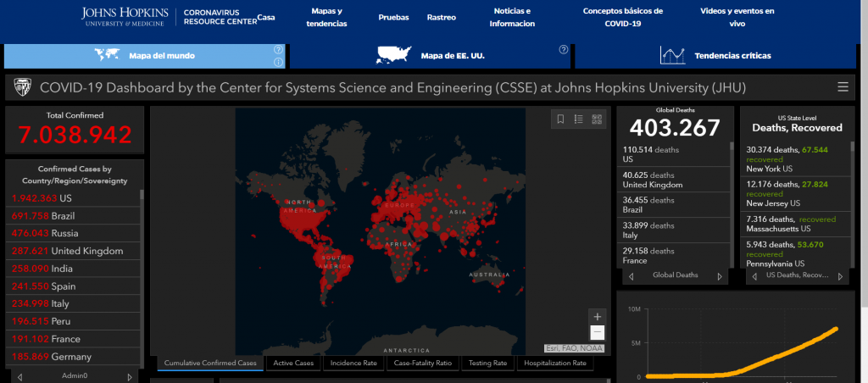Screen dimensions: 868x383
Task: Open the hamburger menu in dashboard header
Action: [x=843, y=87]
